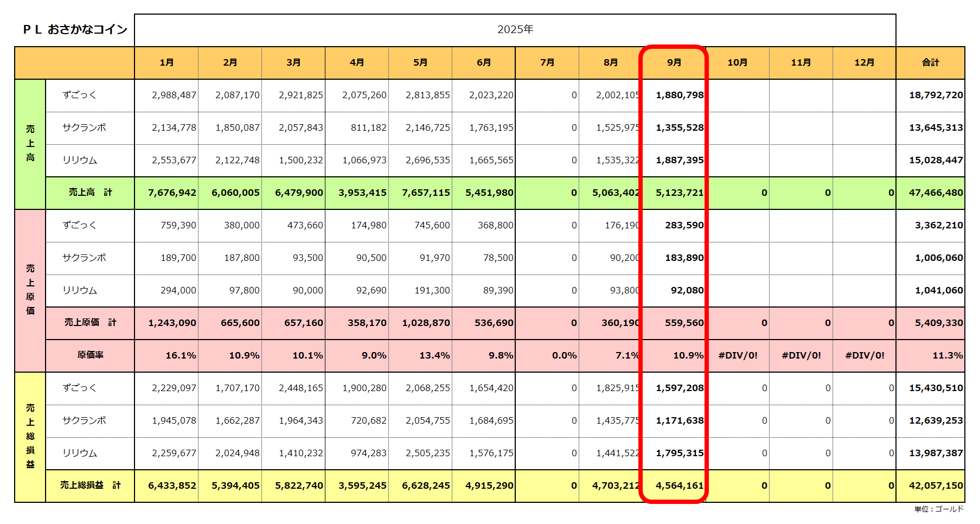
Task: Click the 9月 column header
Action: 674,62
